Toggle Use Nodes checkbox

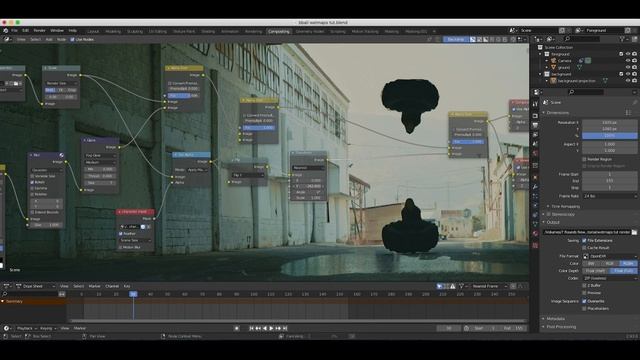(x=72, y=40)
